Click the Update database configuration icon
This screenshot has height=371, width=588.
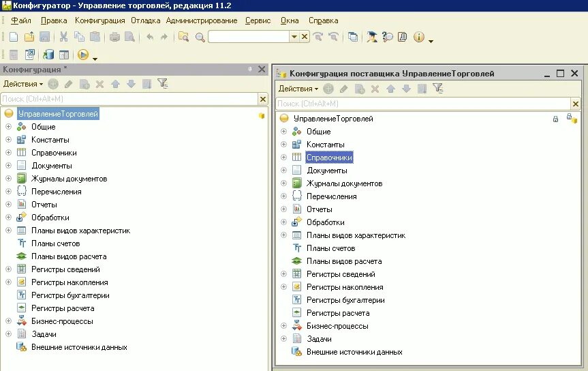48,55
